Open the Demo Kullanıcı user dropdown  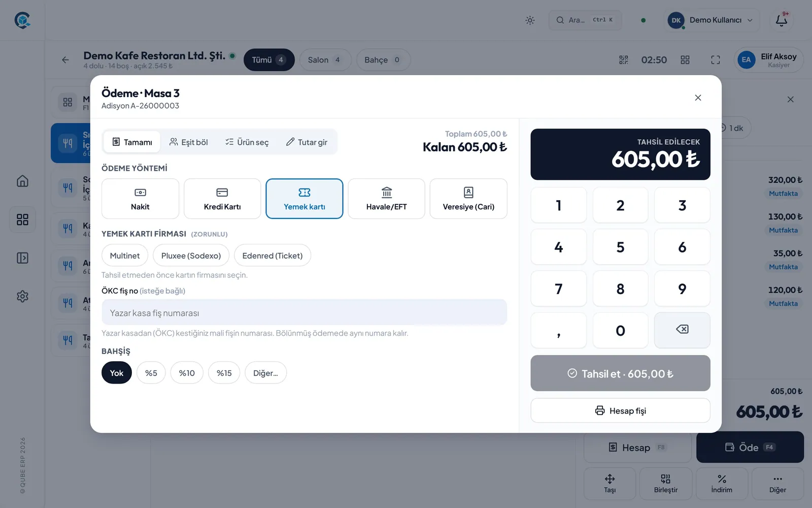pos(712,20)
